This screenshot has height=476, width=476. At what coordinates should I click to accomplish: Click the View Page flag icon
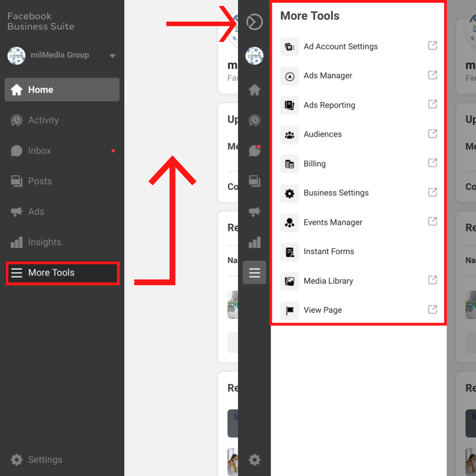pos(289,311)
